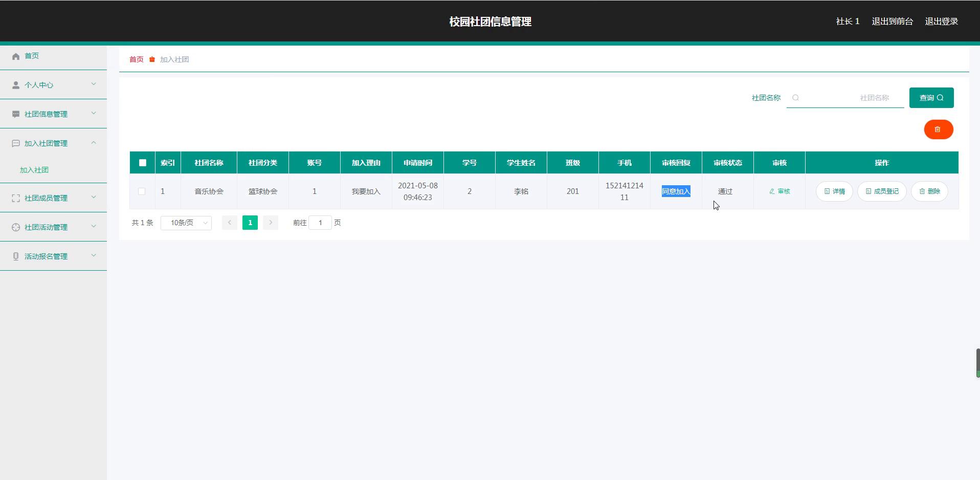Check the checkbox for row 1
The height and width of the screenshot is (480, 980).
coord(142,191)
